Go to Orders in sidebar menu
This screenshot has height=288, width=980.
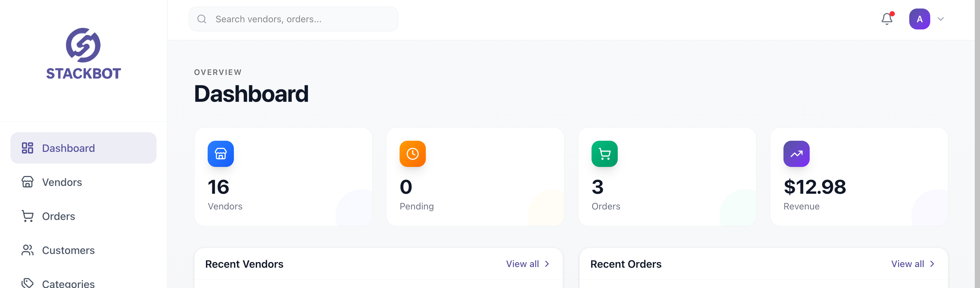click(58, 216)
